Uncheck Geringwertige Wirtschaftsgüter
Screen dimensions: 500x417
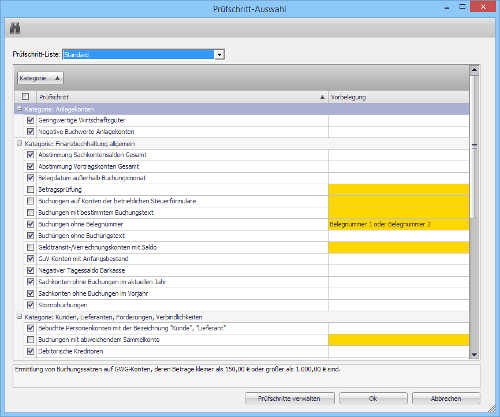[x=30, y=120]
